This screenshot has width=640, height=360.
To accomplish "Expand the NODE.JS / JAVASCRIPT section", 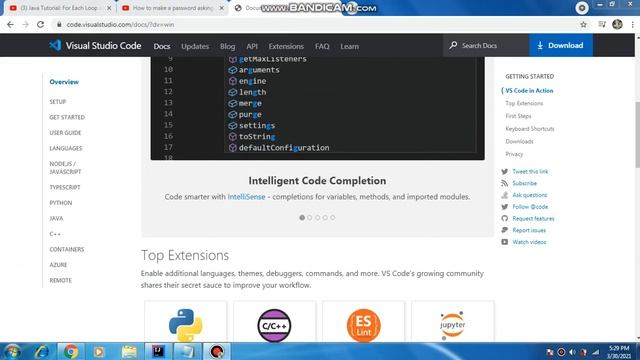I will [65, 168].
